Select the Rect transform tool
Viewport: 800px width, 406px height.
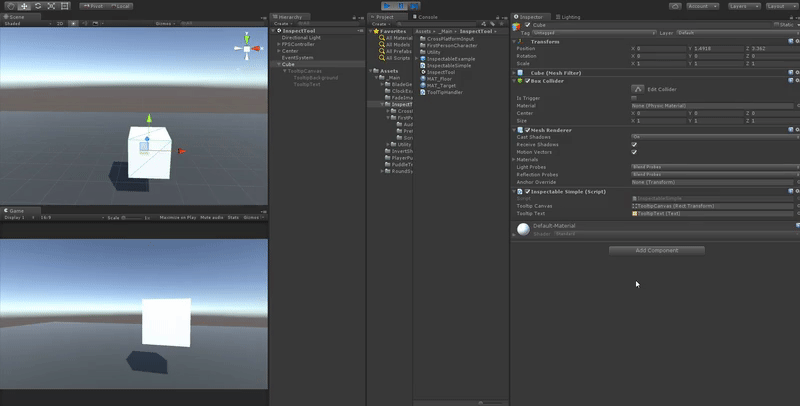click(x=65, y=6)
